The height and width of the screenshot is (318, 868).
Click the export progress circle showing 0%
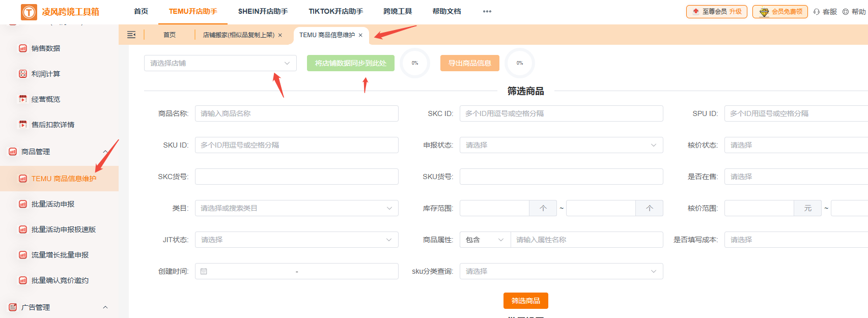520,63
